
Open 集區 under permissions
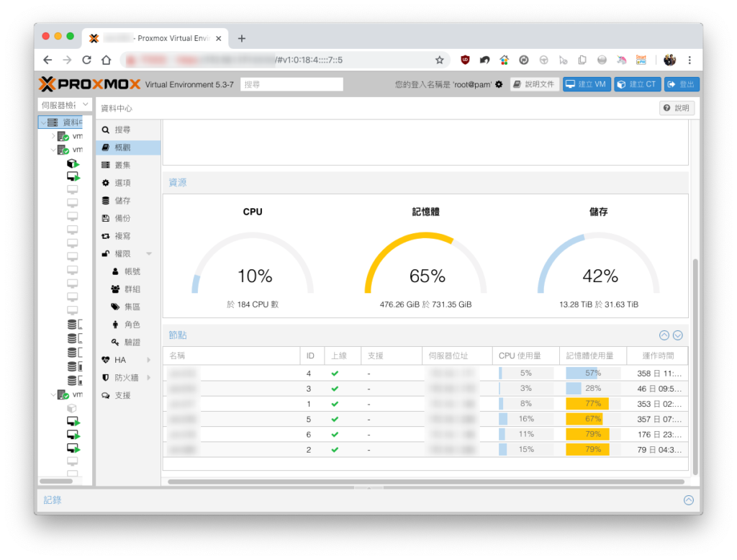click(128, 307)
